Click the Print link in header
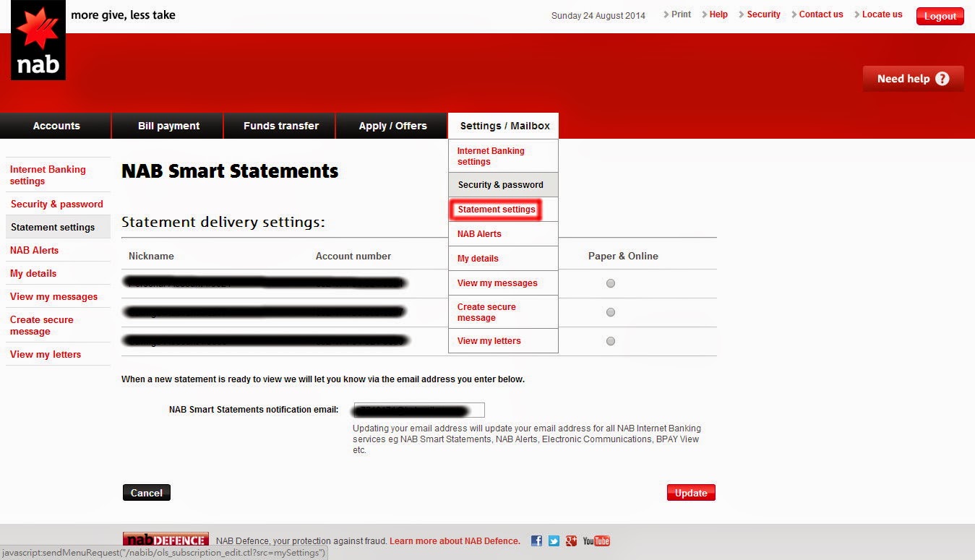The height and width of the screenshot is (560, 975). pyautogui.click(x=681, y=14)
